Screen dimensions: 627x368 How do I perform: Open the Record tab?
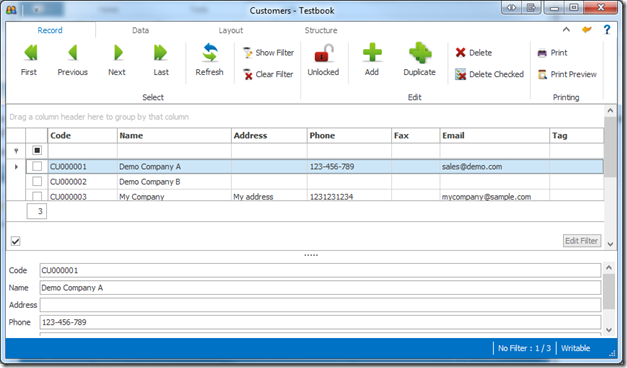(x=50, y=30)
